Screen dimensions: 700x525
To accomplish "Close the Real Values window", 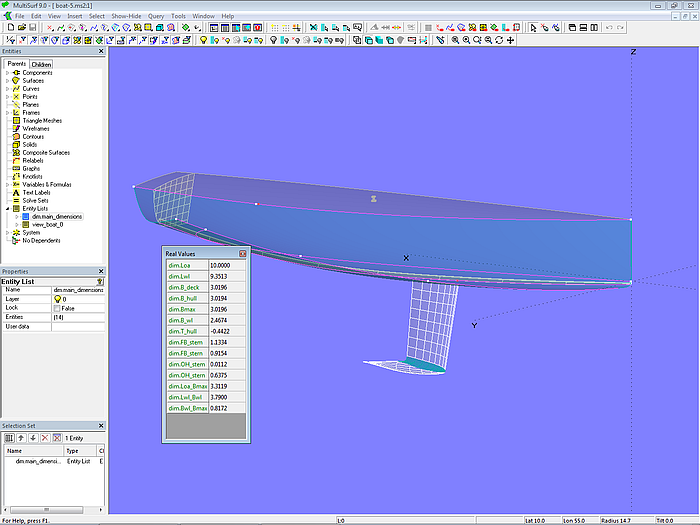I will pyautogui.click(x=242, y=254).
